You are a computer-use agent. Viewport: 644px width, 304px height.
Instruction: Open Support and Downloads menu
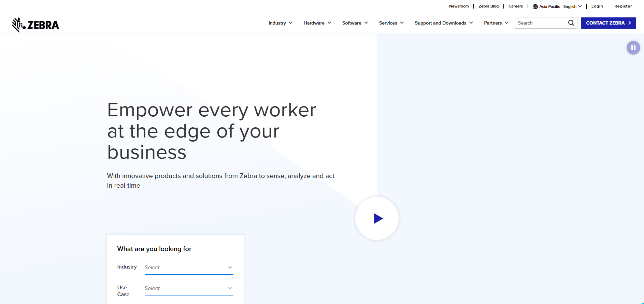tap(443, 23)
